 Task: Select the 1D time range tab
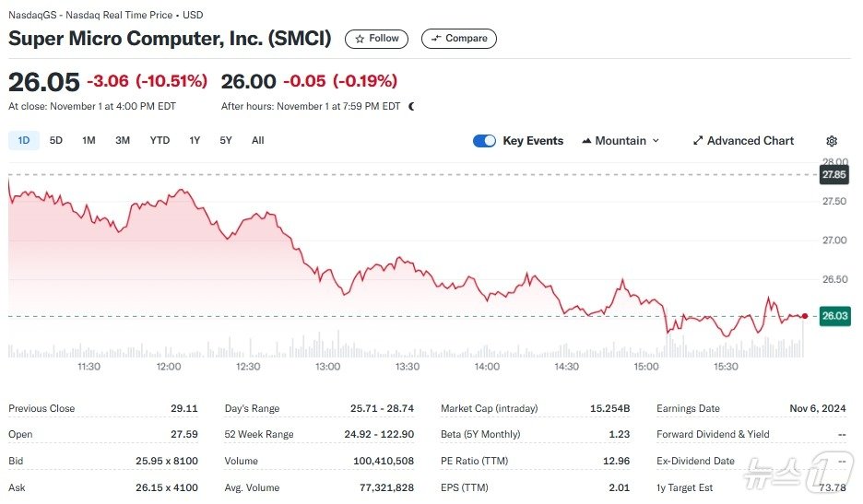[x=24, y=140]
